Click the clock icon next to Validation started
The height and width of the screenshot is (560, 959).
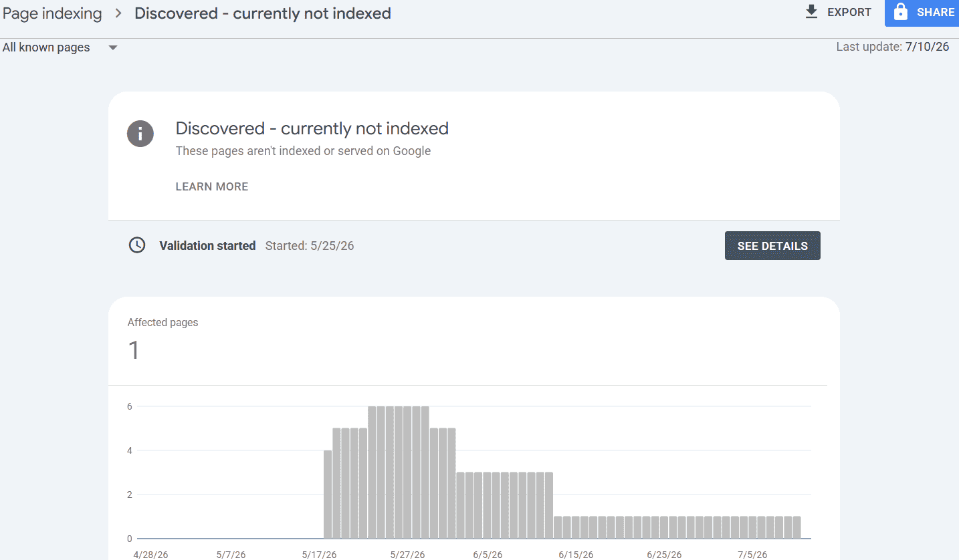[x=137, y=245]
